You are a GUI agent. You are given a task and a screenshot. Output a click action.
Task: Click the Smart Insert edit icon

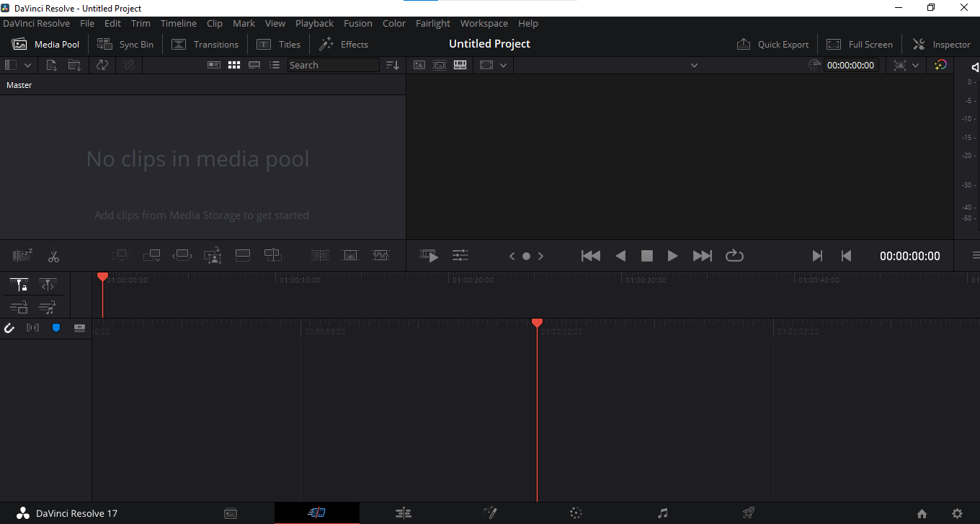pyautogui.click(x=120, y=255)
